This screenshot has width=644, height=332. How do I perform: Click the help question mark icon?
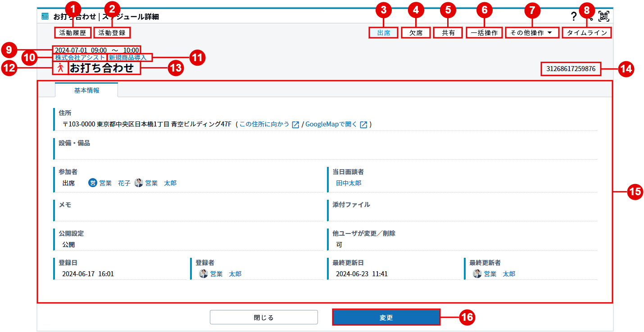click(x=573, y=17)
